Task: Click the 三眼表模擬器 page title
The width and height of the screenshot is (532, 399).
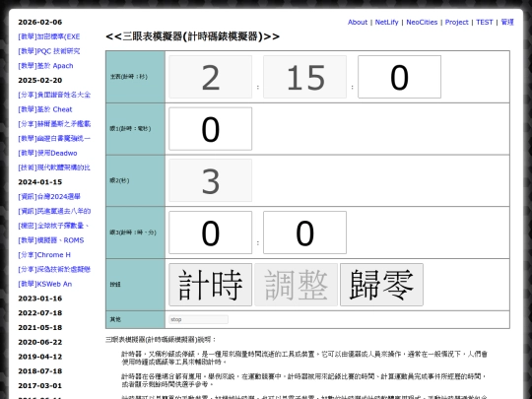Action: (x=192, y=36)
